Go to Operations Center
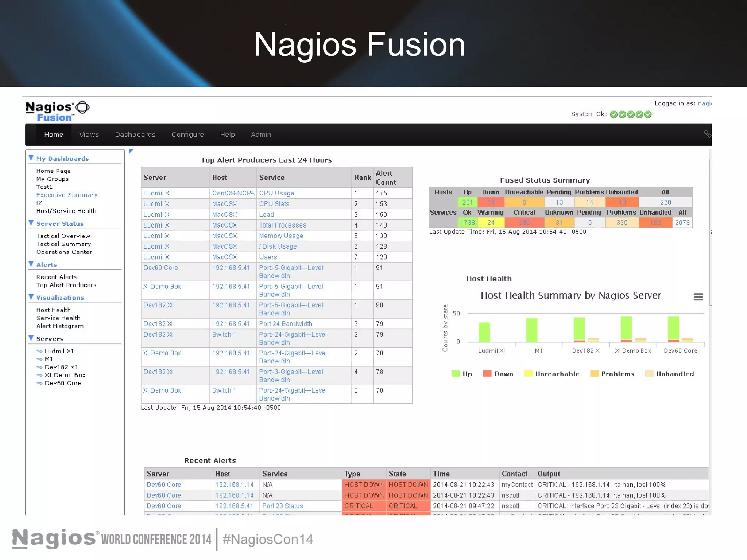Screen dimensions: 747x560 [x=64, y=252]
